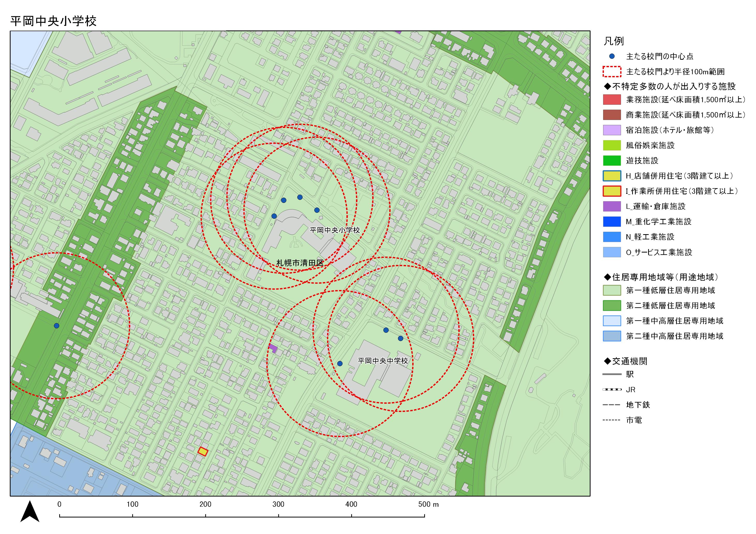This screenshot has width=756, height=534.
Task: Select the purple L_運輸・倉庫施設 swatch
Action: pos(612,206)
